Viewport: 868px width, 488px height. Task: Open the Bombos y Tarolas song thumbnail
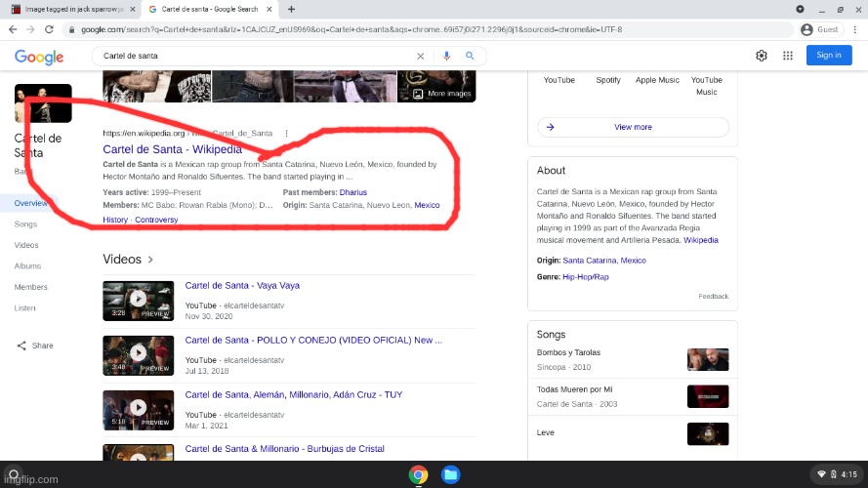708,359
